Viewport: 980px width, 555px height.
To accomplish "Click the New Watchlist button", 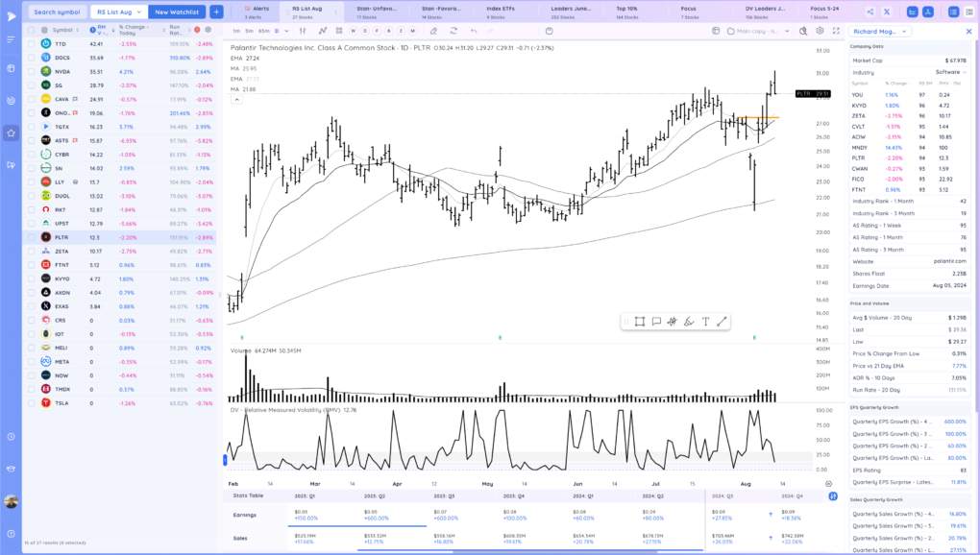I will [178, 12].
